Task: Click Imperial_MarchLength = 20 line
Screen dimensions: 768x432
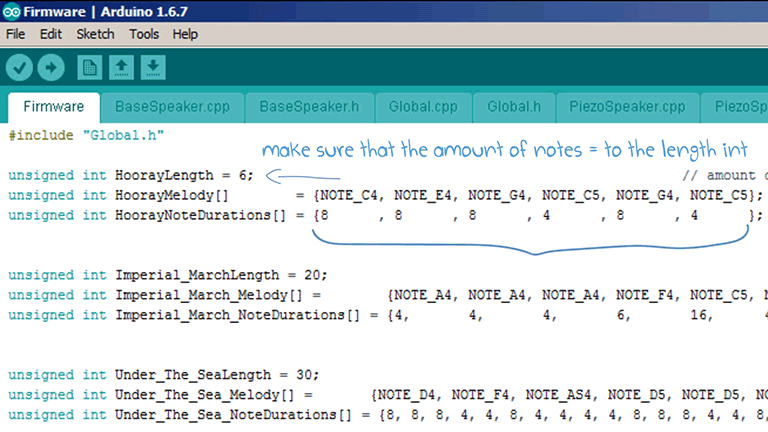Action: 168,275
